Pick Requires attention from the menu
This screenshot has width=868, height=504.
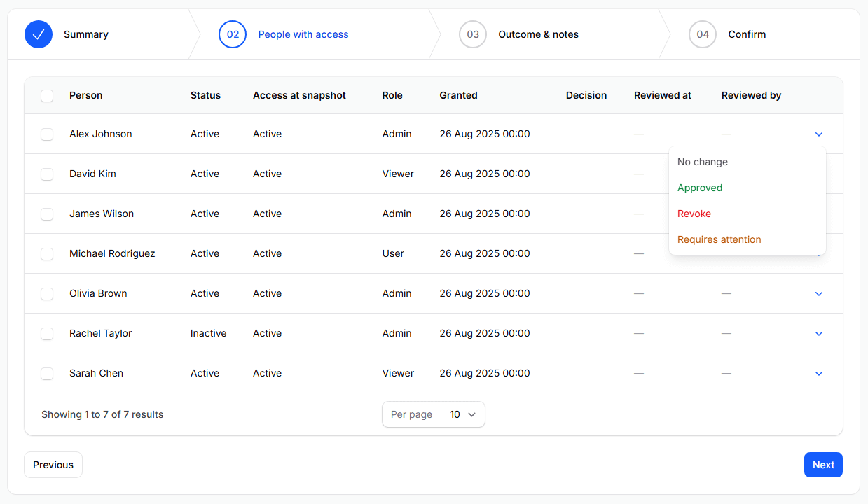(719, 239)
